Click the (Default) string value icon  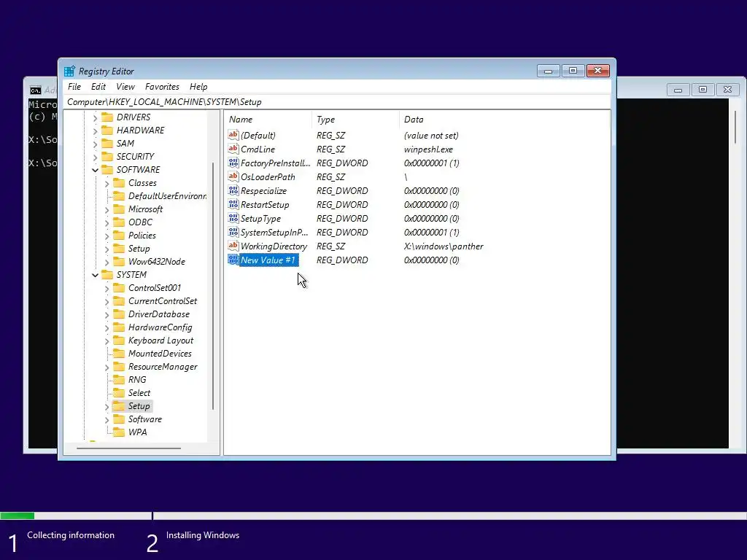pyautogui.click(x=233, y=135)
